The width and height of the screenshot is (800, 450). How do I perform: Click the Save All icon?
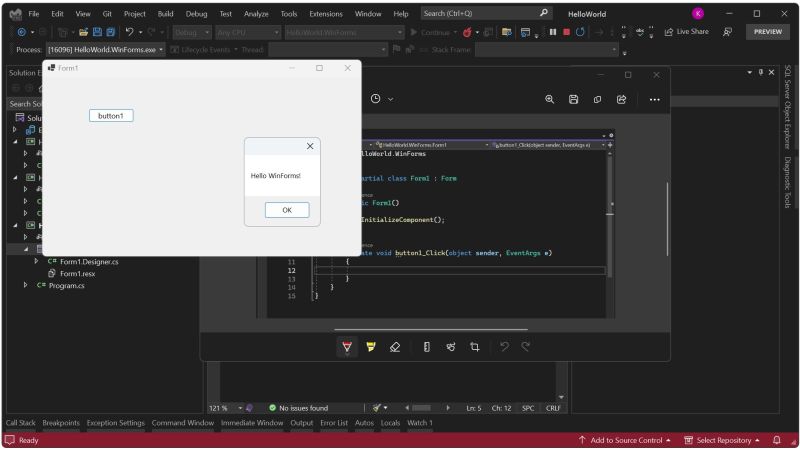point(110,32)
